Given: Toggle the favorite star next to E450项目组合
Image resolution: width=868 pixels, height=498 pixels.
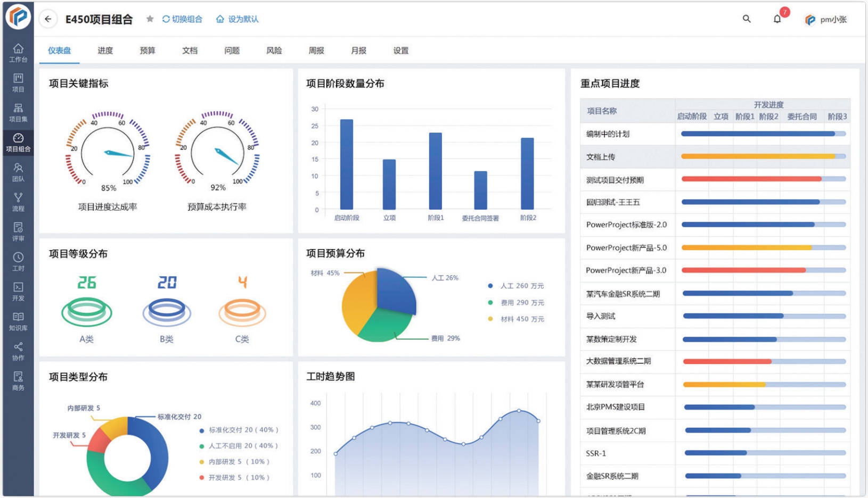Looking at the screenshot, I should [149, 18].
